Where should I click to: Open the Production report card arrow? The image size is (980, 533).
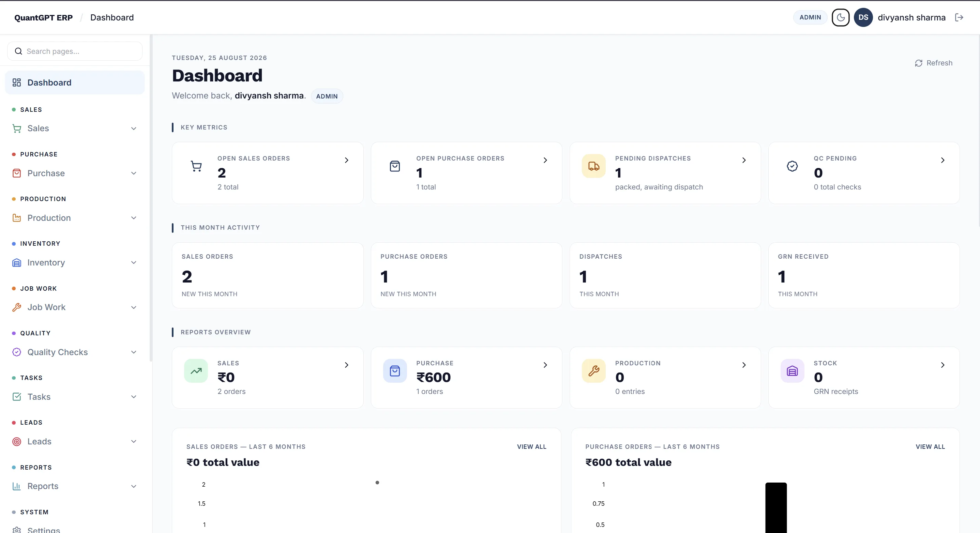pyautogui.click(x=744, y=365)
